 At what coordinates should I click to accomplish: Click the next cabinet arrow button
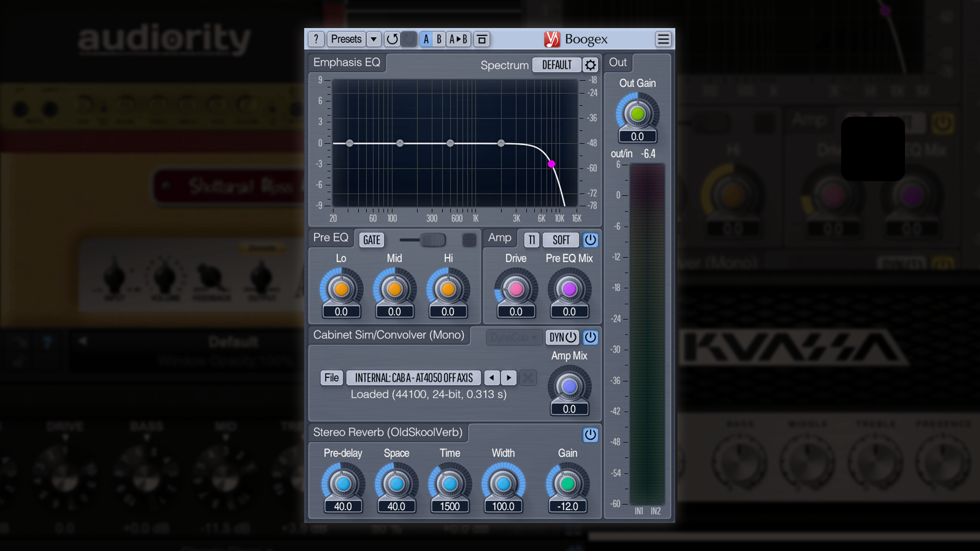pos(509,378)
